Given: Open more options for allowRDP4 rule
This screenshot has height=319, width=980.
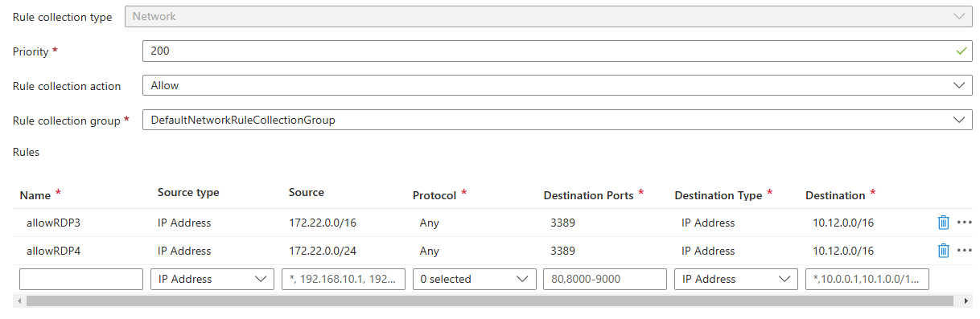Looking at the screenshot, I should (965, 251).
